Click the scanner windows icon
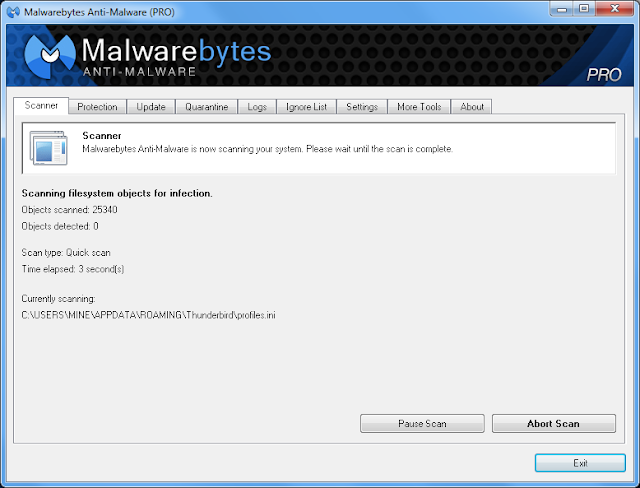This screenshot has height=488, width=640. pos(49,148)
